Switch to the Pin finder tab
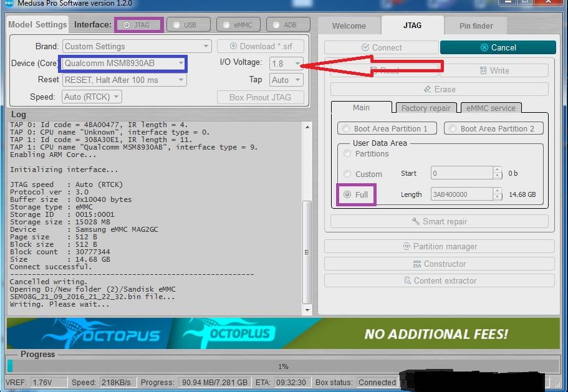 pyautogui.click(x=476, y=26)
